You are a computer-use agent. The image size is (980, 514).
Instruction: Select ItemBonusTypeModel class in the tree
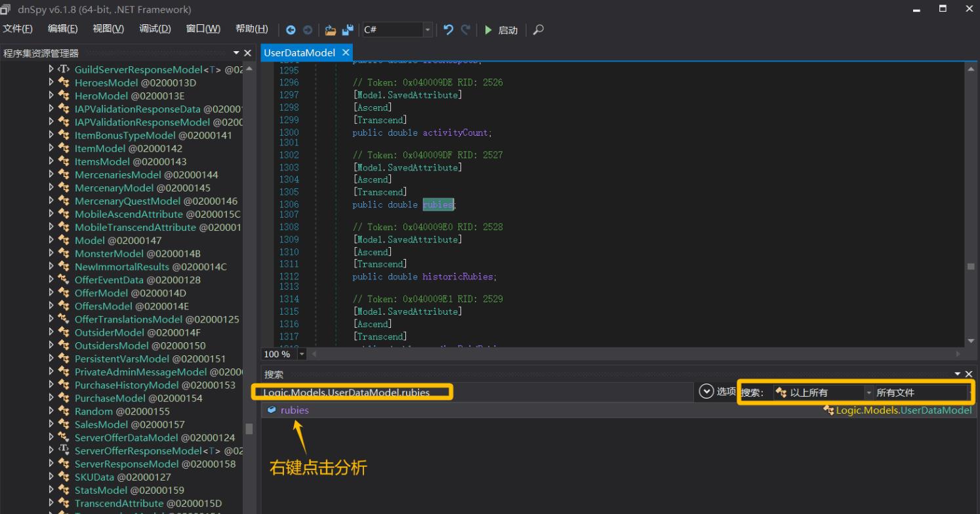153,135
